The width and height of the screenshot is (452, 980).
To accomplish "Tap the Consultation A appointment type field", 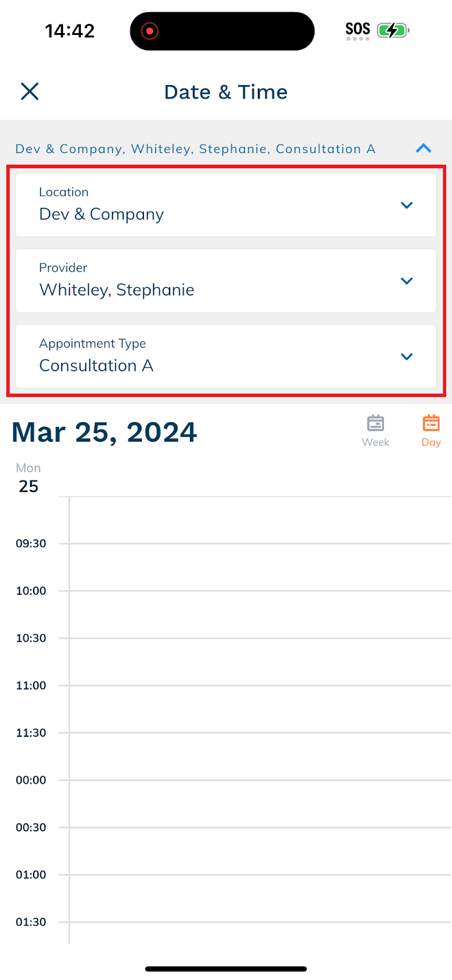I will tap(226, 356).
